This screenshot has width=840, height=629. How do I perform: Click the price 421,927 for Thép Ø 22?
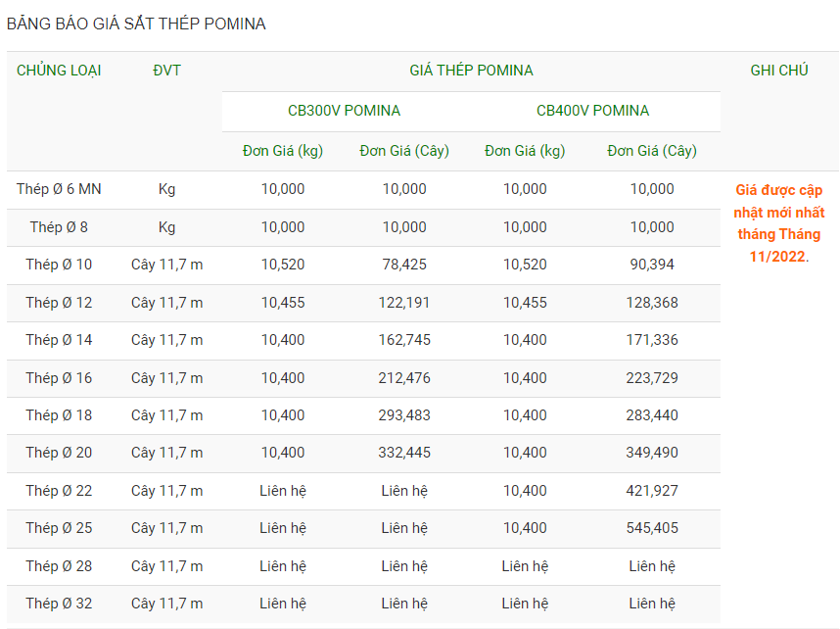pyautogui.click(x=652, y=491)
